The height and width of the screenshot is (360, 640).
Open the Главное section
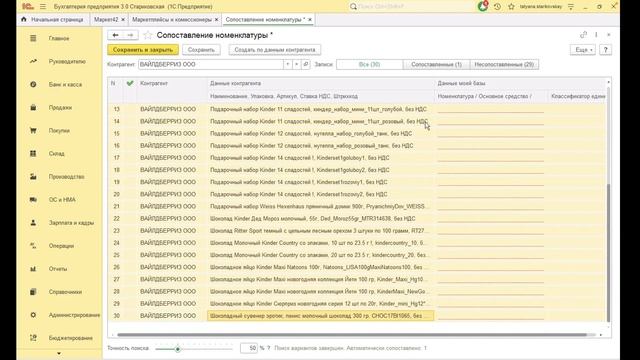(59, 38)
